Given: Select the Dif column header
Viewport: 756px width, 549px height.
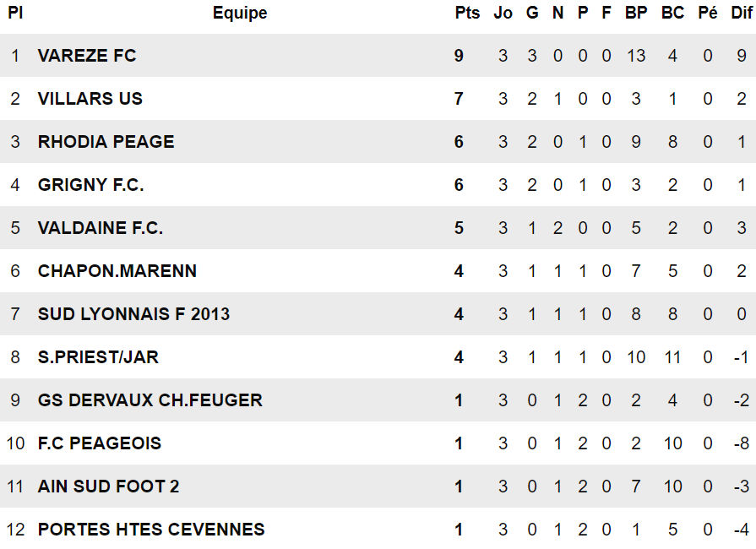Looking at the screenshot, I should pos(742,13).
